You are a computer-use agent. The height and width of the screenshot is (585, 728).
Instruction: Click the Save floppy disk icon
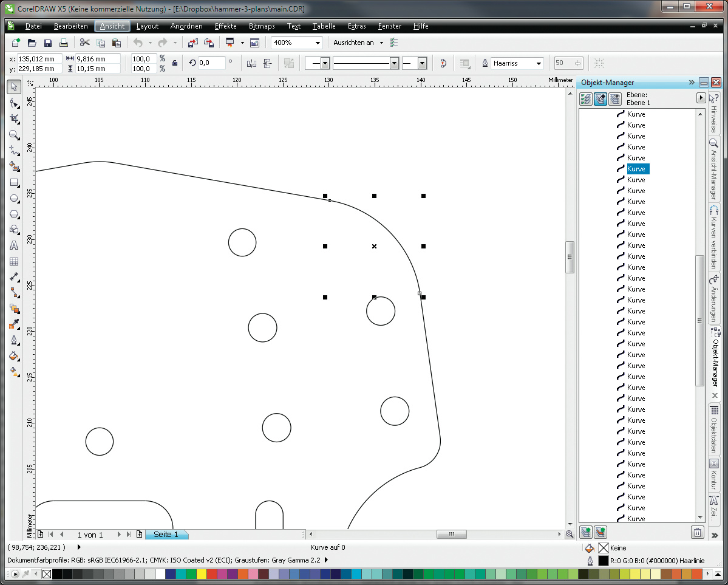tap(47, 43)
